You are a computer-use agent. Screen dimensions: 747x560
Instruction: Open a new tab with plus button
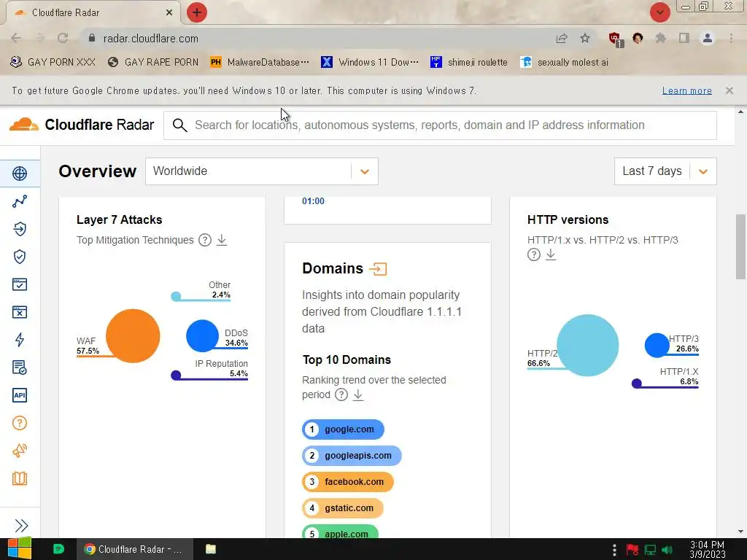[x=197, y=12]
